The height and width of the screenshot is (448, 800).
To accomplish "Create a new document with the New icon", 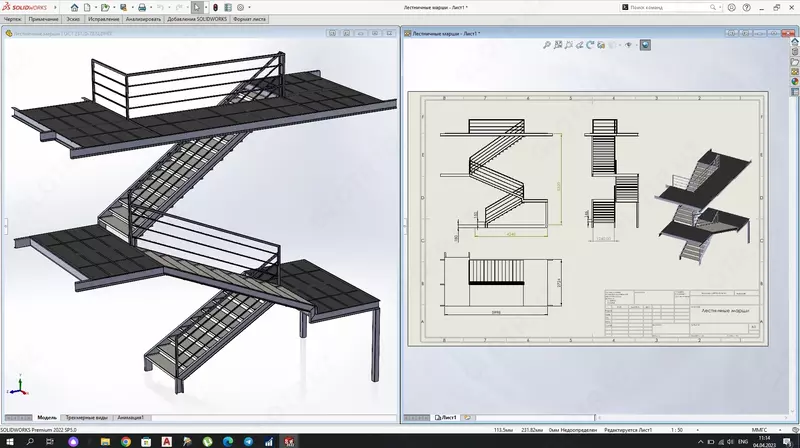I will click(89, 7).
